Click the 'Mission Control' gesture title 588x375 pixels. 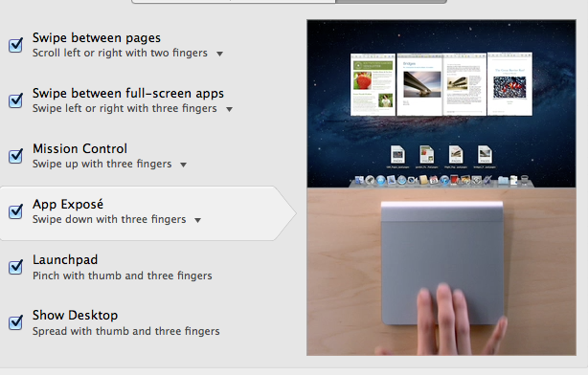click(79, 148)
